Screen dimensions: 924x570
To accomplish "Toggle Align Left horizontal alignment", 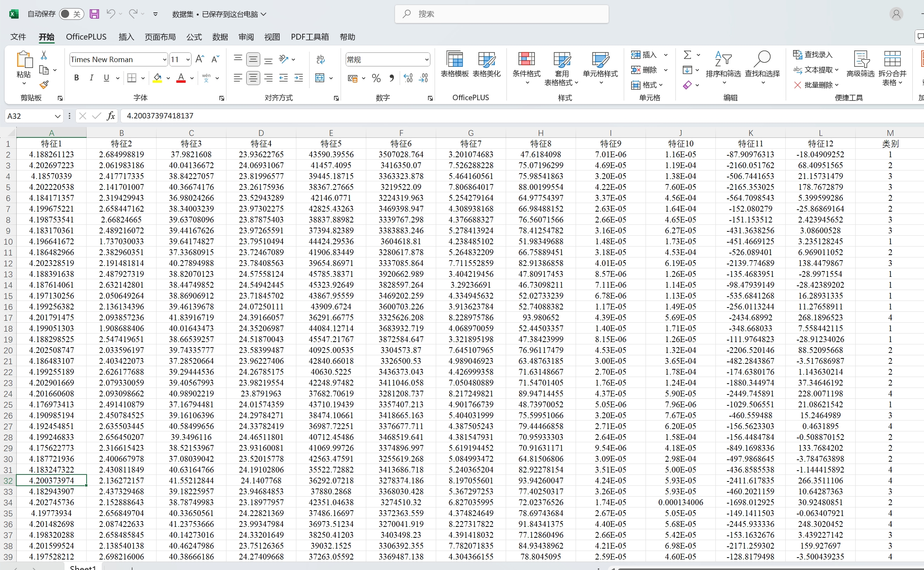I will coord(238,78).
